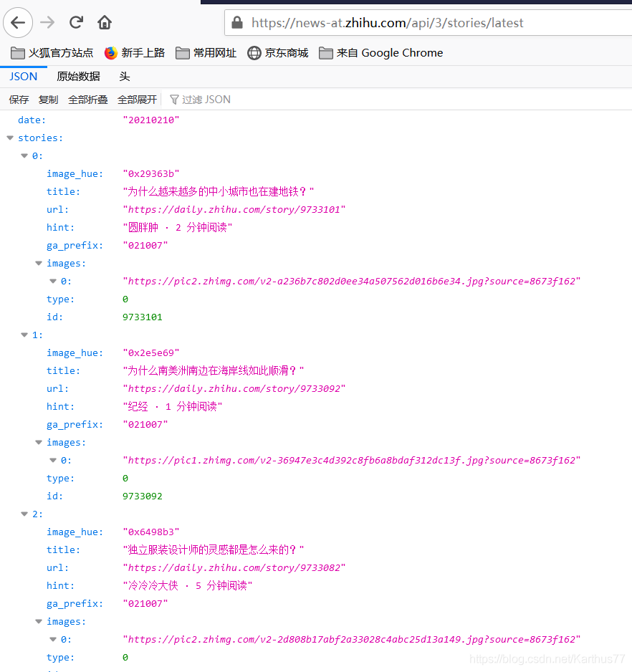
Task: Select hint 冷冷冷大侠 · 5 分钟阅读
Action: click(187, 586)
